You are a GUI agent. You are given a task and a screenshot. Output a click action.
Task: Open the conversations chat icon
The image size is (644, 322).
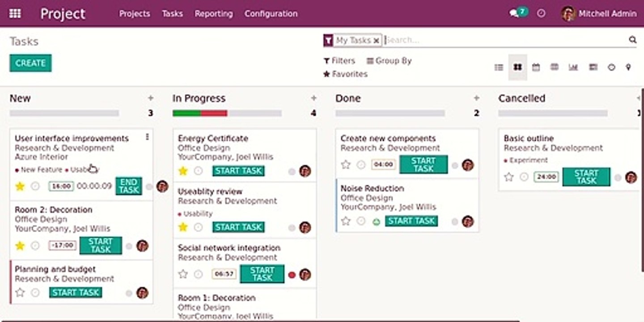514,13
